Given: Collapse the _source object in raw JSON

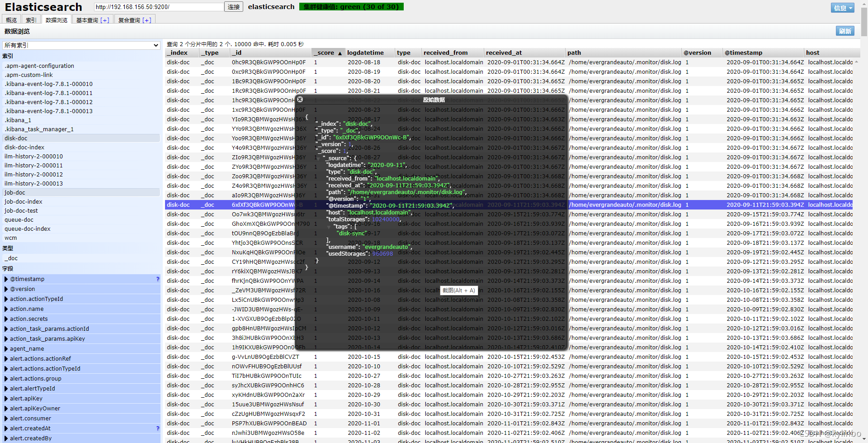Looking at the screenshot, I should (x=319, y=158).
